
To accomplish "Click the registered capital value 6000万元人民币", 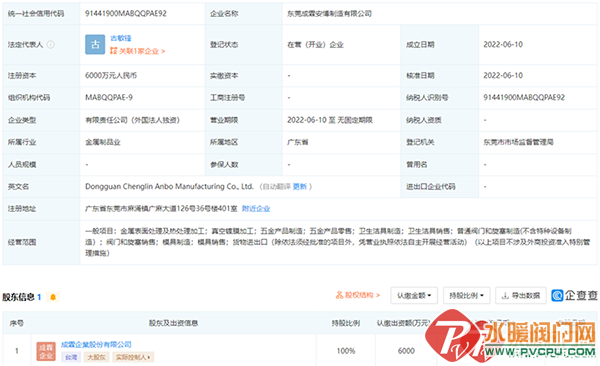I will point(111,76).
